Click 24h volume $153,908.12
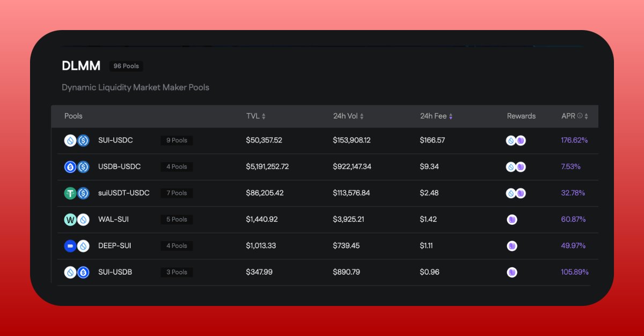Screen dimensions: 644x336 [352, 140]
